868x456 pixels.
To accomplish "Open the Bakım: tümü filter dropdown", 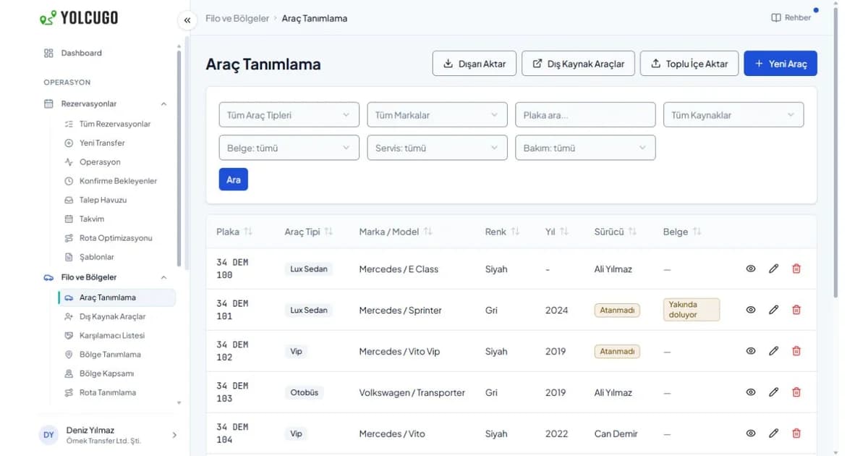I will coord(585,148).
